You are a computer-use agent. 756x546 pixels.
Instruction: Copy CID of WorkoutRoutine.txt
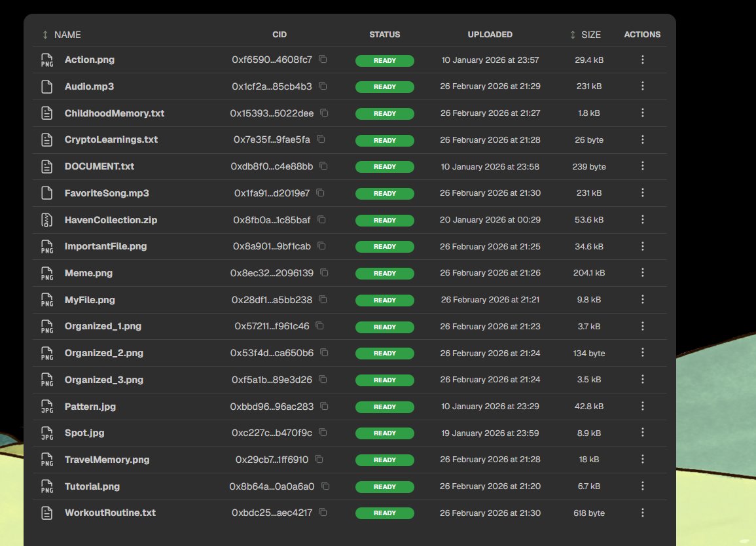pyautogui.click(x=323, y=513)
